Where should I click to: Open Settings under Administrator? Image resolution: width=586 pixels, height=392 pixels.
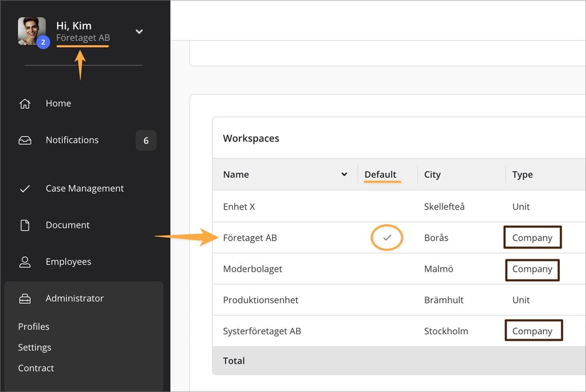coord(34,348)
